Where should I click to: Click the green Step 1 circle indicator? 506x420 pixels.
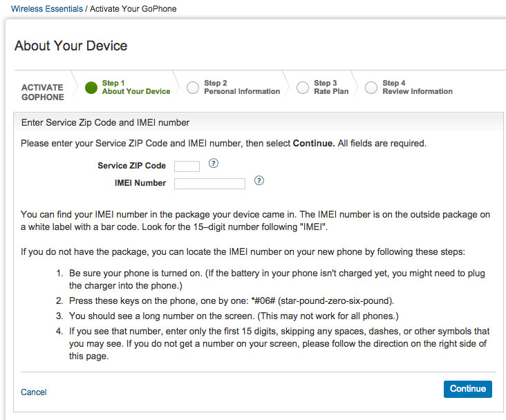tap(91, 88)
